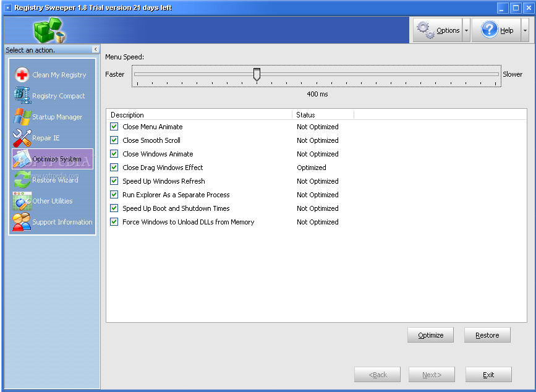The height and width of the screenshot is (392, 536).
Task: Click the Optimize System icon
Action: [22, 159]
